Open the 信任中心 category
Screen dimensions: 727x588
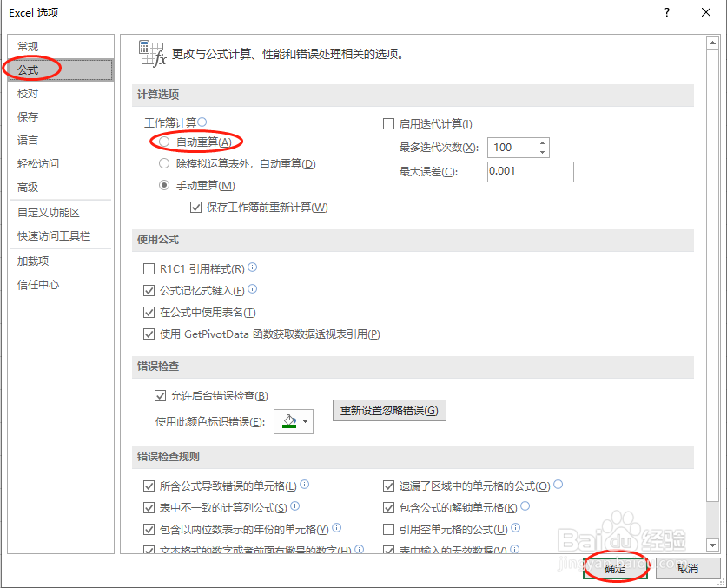(x=61, y=285)
